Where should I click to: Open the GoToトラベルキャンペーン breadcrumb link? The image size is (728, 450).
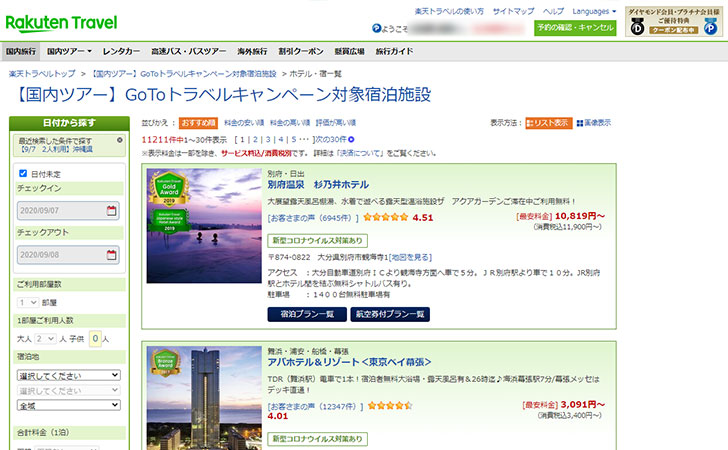pyautogui.click(x=183, y=74)
